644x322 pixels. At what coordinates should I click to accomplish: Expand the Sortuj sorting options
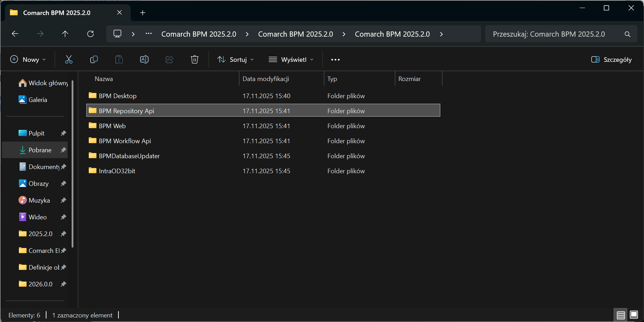point(236,60)
